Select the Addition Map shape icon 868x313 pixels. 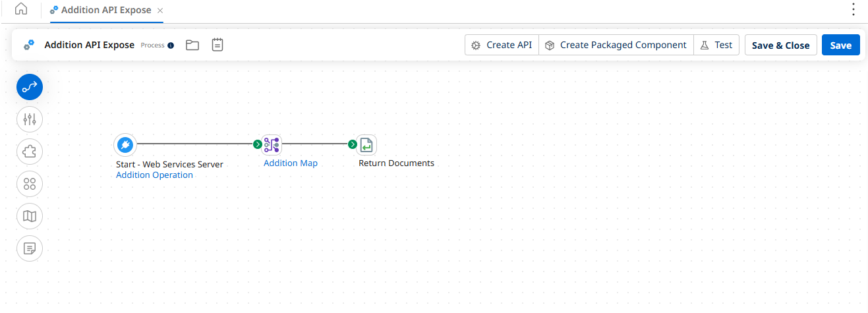272,144
